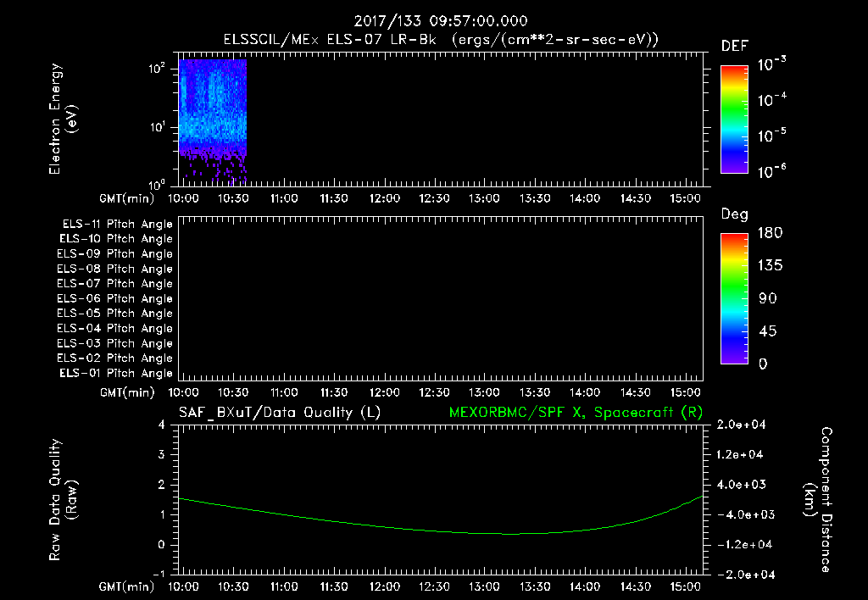The height and width of the screenshot is (600, 868).
Task: Select ELS-10 Pitch Angle row label
Action: 116,239
